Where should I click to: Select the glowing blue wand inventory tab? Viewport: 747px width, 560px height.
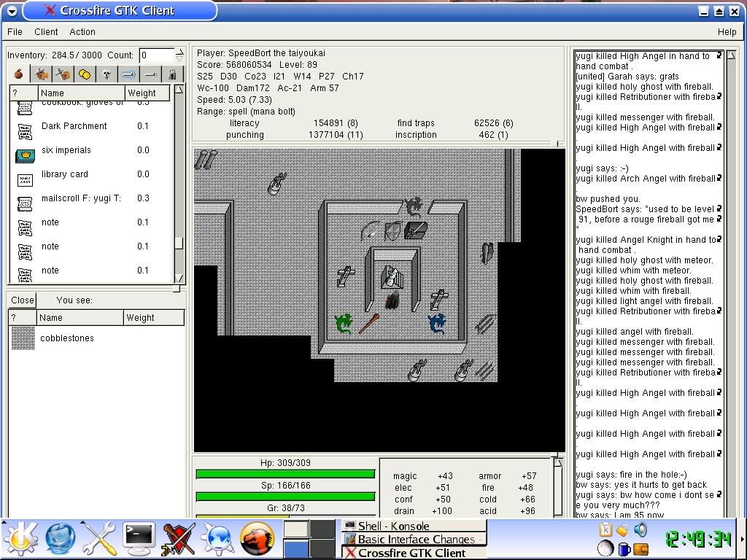(x=128, y=74)
